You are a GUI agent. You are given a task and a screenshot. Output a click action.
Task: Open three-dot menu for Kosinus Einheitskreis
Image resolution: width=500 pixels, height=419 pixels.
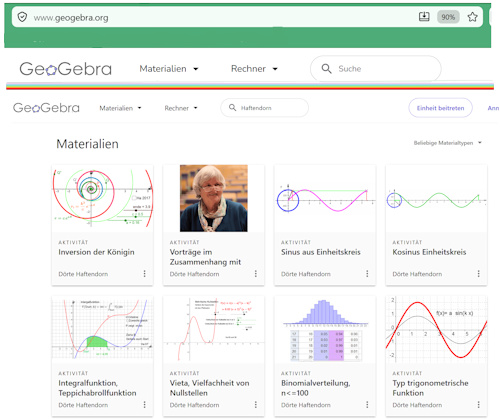[478, 274]
